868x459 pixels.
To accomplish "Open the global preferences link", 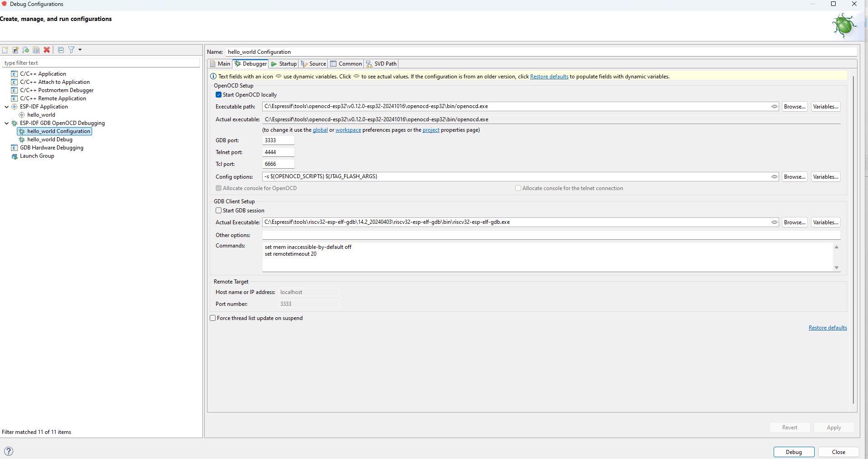I will coord(320,130).
